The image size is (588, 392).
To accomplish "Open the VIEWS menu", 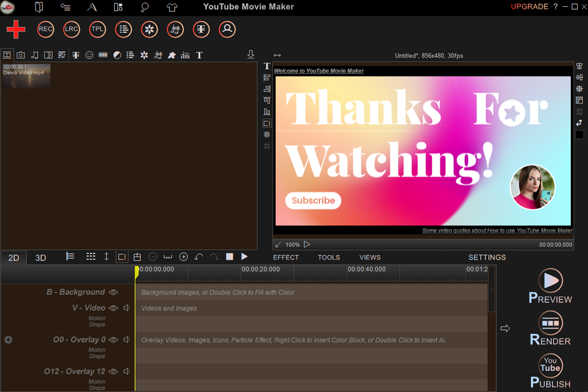I will [x=370, y=258].
